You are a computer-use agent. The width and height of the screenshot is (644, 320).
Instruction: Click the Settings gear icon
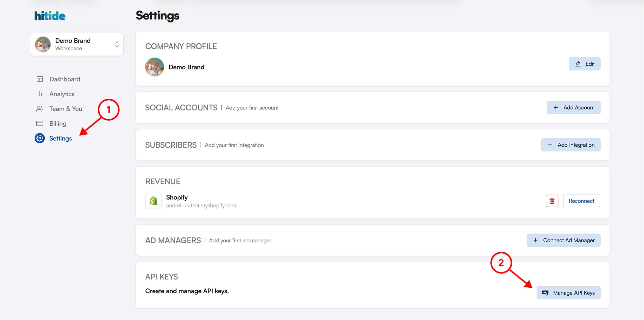40,138
